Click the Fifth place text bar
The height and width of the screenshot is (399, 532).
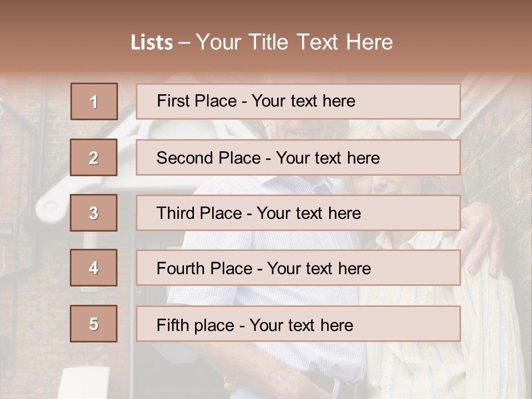point(298,324)
